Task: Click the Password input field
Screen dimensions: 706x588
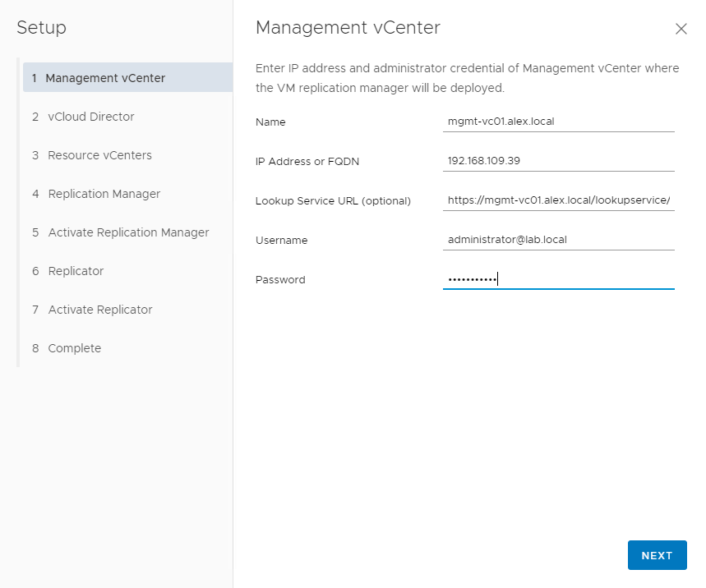Action: pyautogui.click(x=558, y=279)
